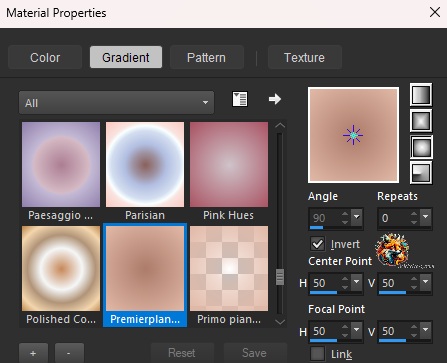
Task: Click the gradient list scroll up arrow
Action: pos(280,126)
